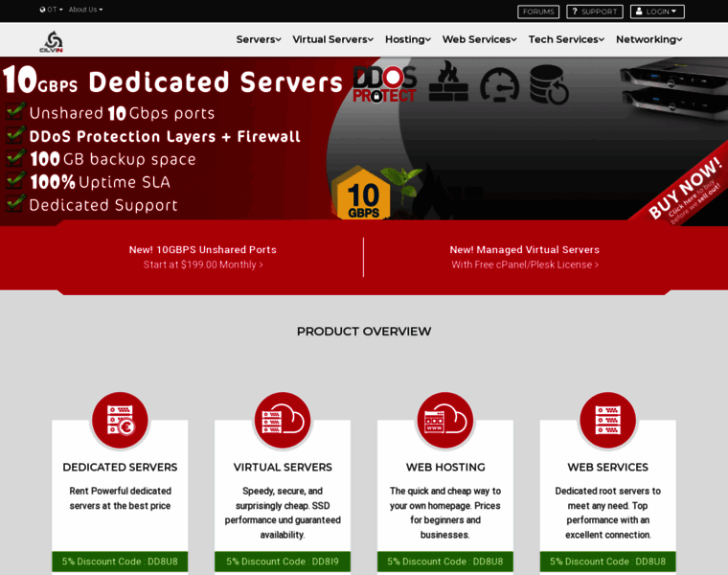The width and height of the screenshot is (728, 575).
Task: Click the Dedicated Servers round icon
Action: [121, 421]
